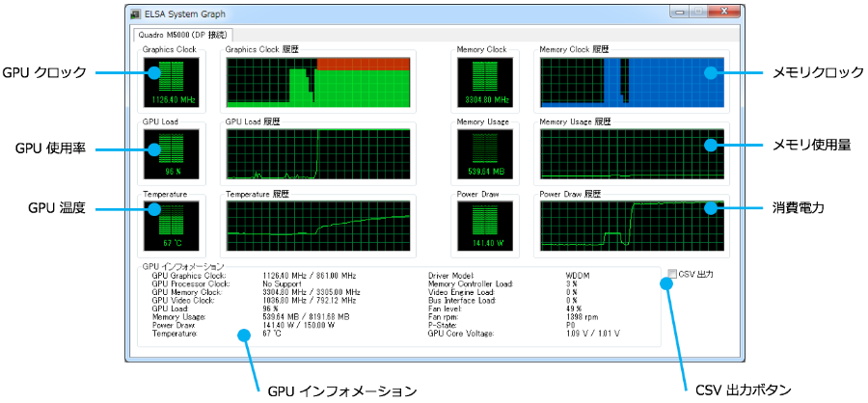Viewport: 868px width, 403px height.
Task: Click the GPU Load 履歴 history graph
Action: pyautogui.click(x=318, y=154)
